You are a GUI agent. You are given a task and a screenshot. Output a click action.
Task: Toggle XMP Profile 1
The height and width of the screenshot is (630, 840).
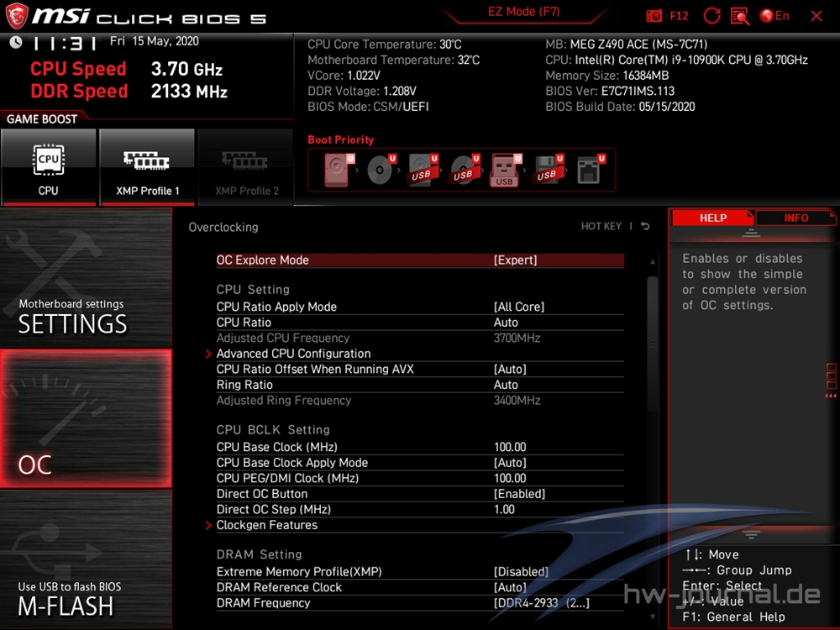coord(147,167)
